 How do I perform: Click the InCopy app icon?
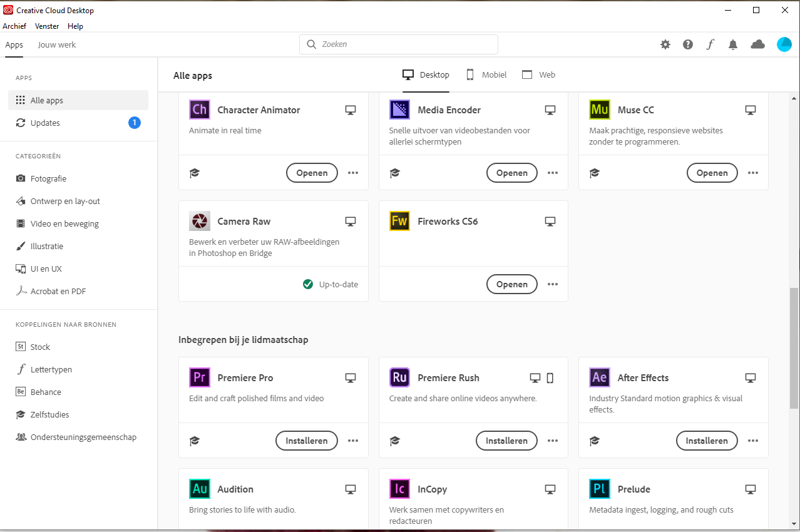tap(399, 489)
